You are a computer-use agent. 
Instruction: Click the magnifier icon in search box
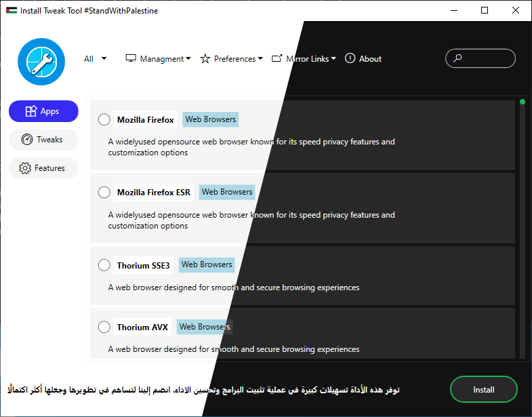coord(457,58)
